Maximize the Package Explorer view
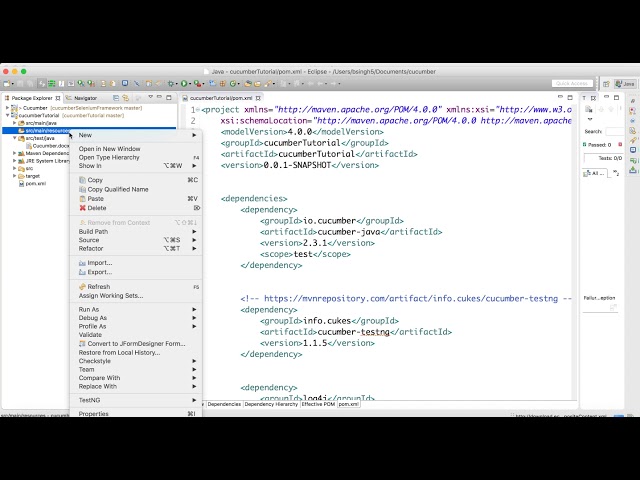Screen dimensions: 640x480 pos(169,98)
